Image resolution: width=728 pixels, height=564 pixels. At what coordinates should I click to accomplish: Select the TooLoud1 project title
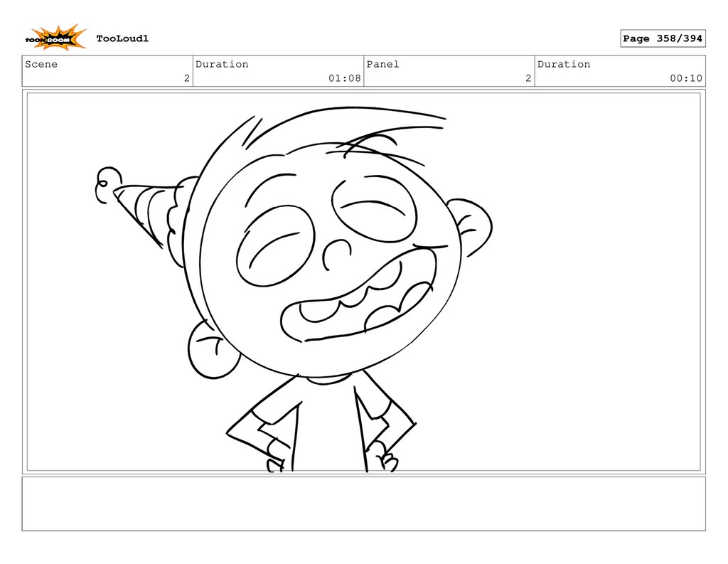[122, 38]
